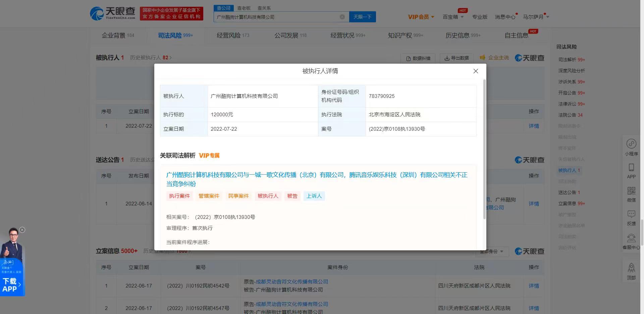The image size is (644, 314).
Task: Open the 司法风险 tab
Action: 175,35
